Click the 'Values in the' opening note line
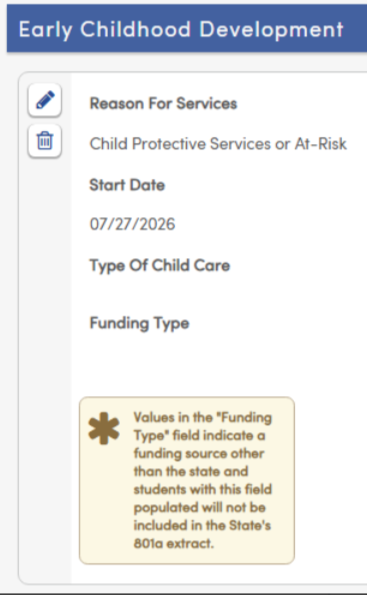Viewport: 367px width, 595px height. 203,417
